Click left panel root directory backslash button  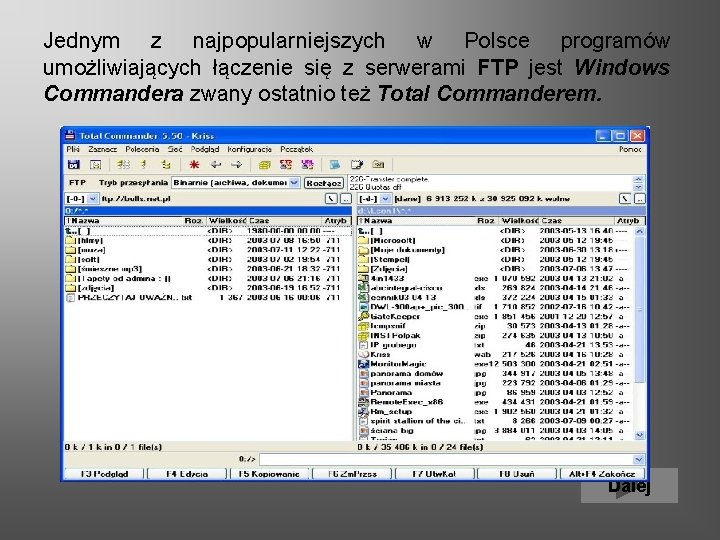(x=331, y=199)
